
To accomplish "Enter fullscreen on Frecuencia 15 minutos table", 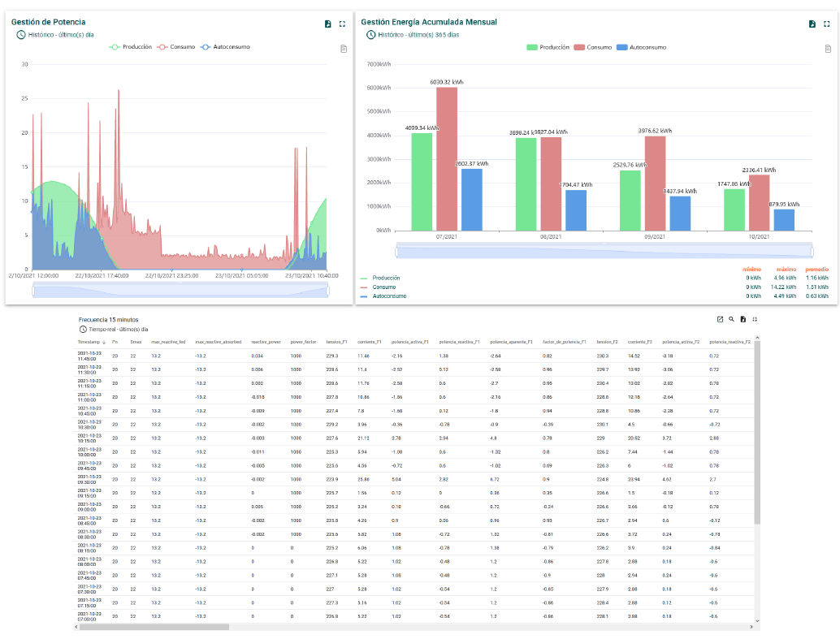I will (755, 319).
